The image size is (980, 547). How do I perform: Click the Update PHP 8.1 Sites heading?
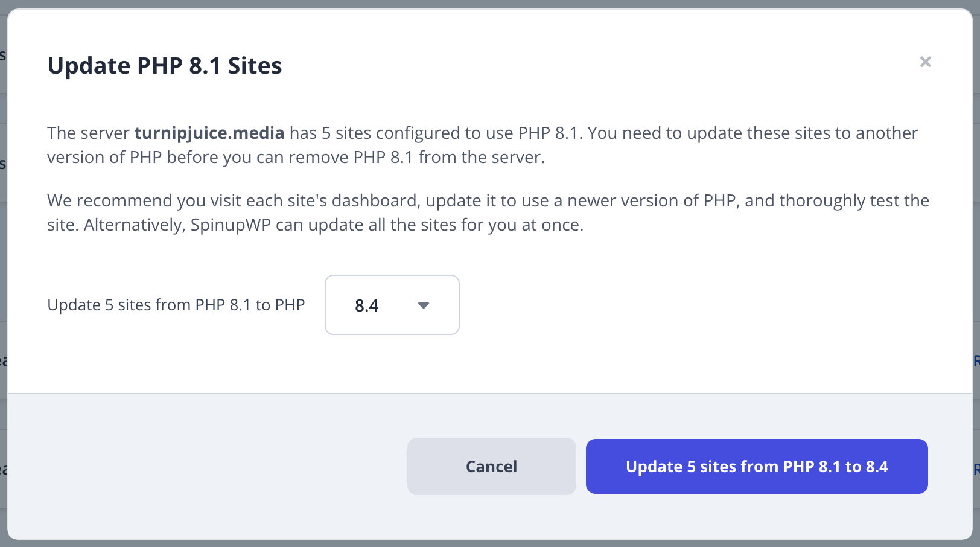pos(165,65)
